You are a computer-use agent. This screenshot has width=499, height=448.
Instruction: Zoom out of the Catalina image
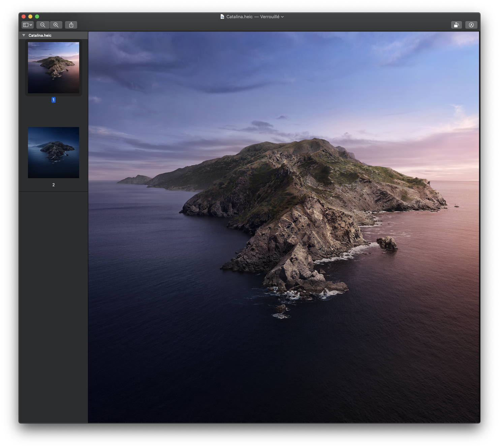43,25
